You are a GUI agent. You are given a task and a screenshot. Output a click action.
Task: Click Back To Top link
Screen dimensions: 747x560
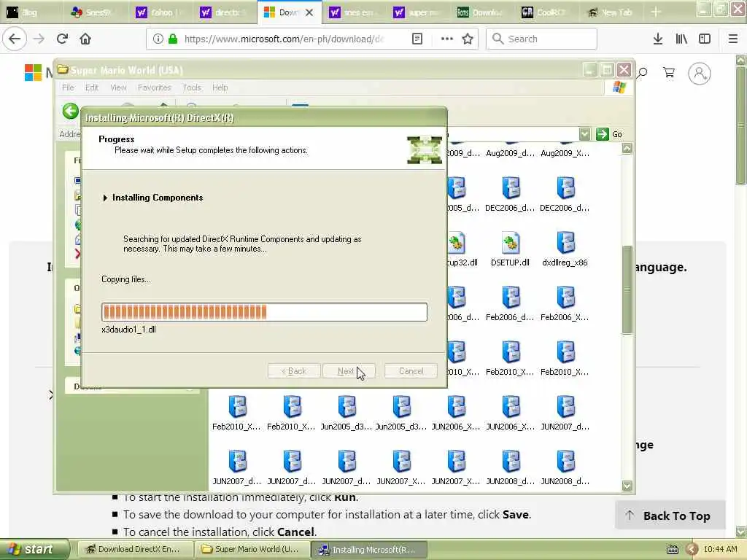(670, 516)
